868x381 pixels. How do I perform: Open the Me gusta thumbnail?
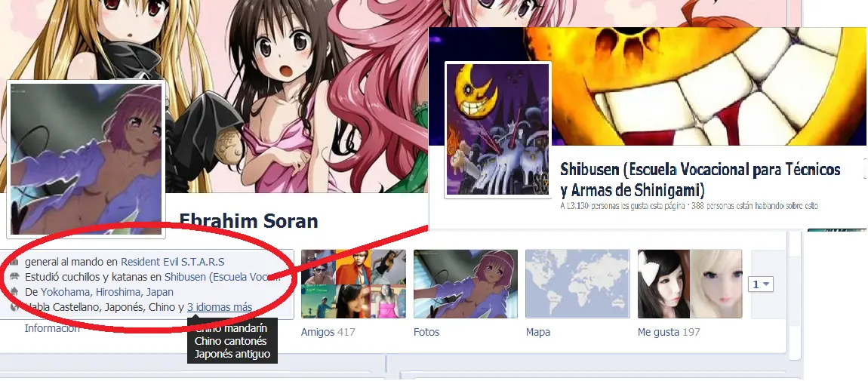(x=690, y=284)
